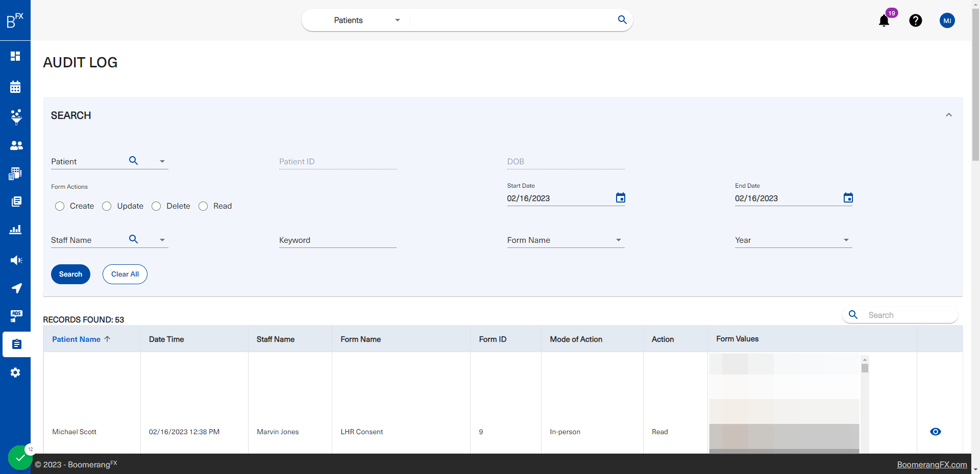
Task: View Michael Scott record via eye icon
Action: pos(936,432)
